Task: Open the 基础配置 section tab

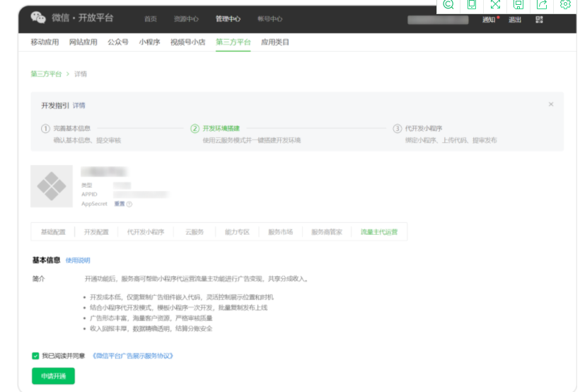Action: click(53, 232)
